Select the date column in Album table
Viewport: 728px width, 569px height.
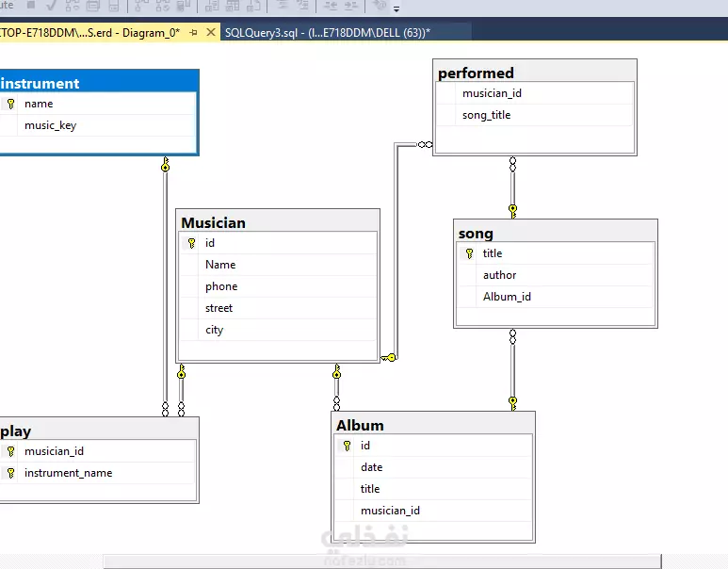(x=433, y=467)
